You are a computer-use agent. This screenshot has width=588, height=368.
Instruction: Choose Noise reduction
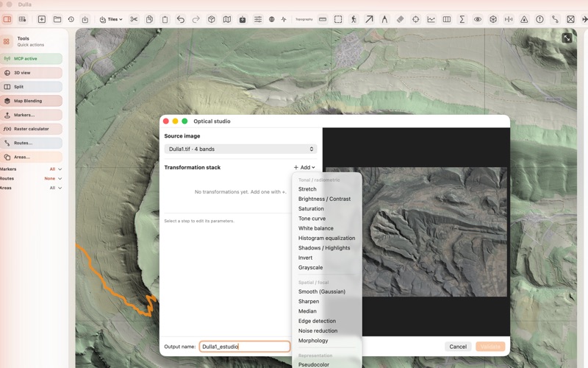[318, 330]
